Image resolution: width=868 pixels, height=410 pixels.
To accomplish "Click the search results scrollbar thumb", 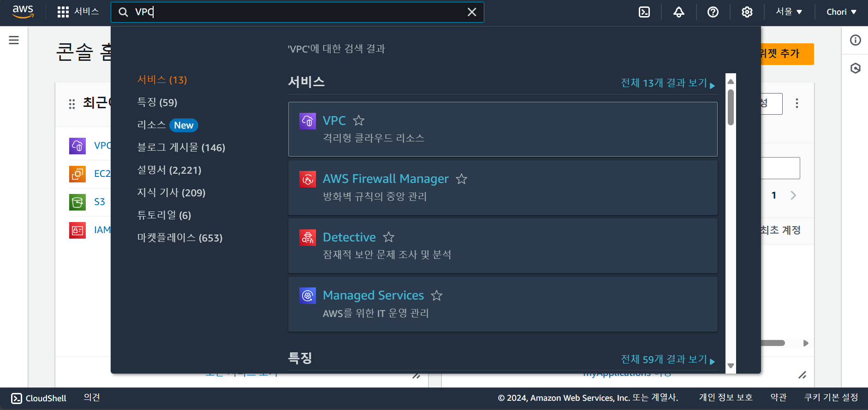I will click(731, 107).
